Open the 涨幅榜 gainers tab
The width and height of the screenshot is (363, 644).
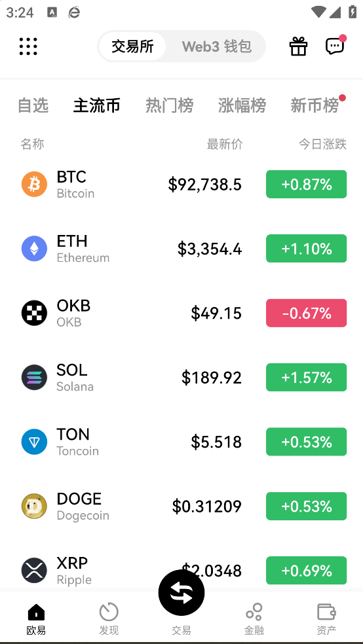tap(242, 105)
